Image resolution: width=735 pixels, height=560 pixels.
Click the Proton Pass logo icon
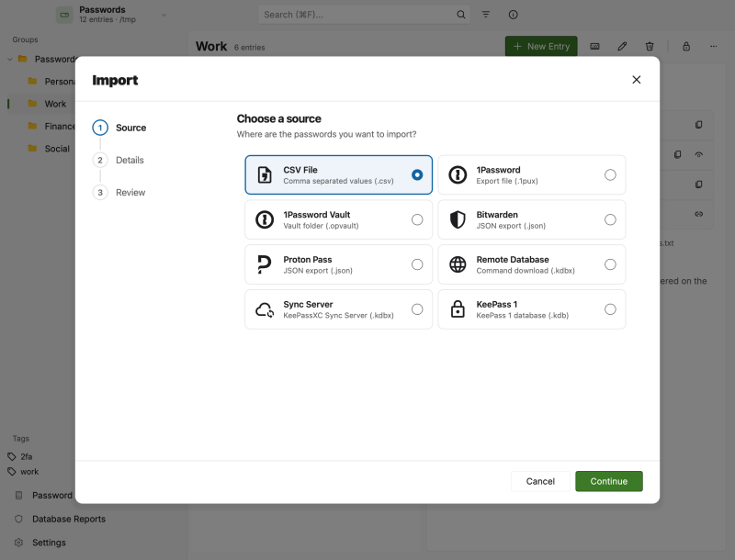(265, 264)
